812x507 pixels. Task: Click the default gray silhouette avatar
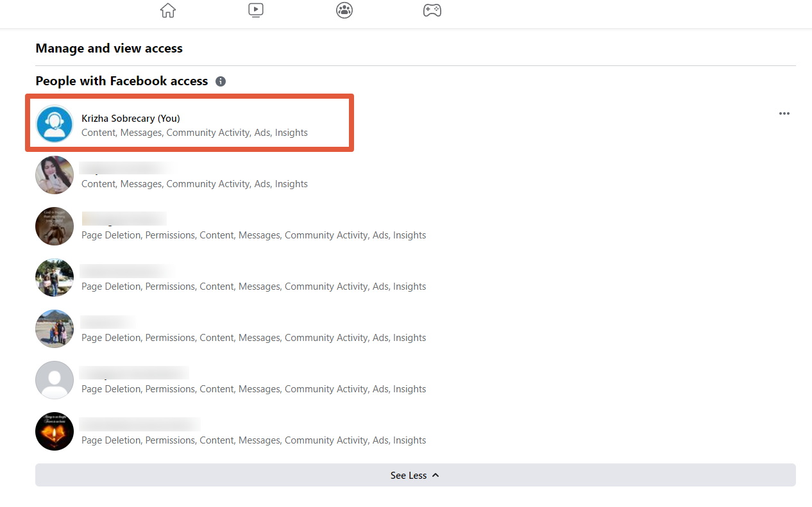[x=55, y=380]
